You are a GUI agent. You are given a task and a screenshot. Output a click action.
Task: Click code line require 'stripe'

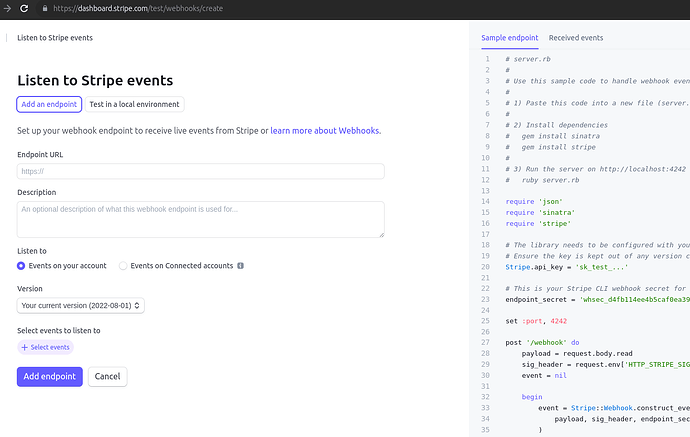tap(538, 224)
